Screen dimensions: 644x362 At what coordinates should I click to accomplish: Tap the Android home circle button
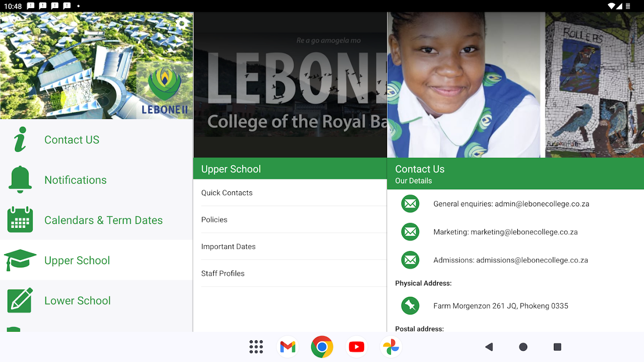(x=523, y=347)
